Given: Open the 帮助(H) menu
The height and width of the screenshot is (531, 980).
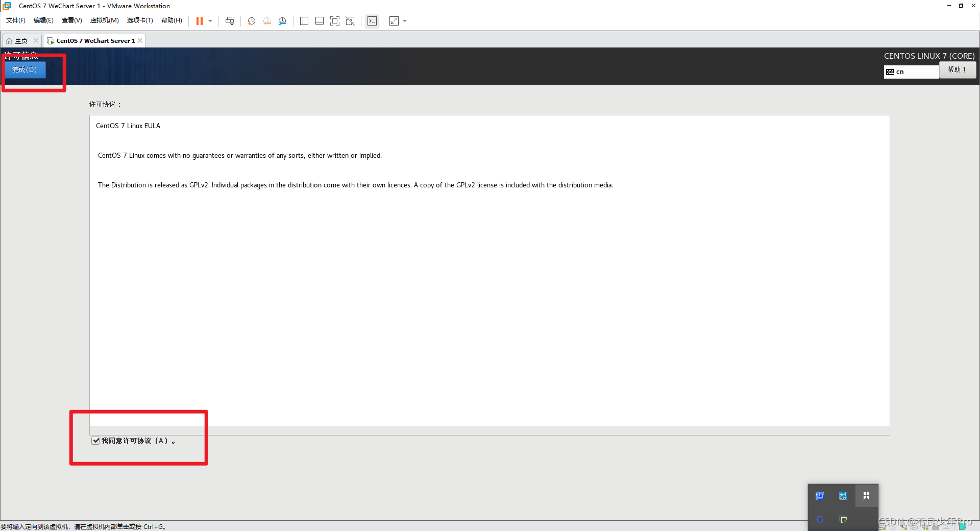Looking at the screenshot, I should tap(171, 20).
